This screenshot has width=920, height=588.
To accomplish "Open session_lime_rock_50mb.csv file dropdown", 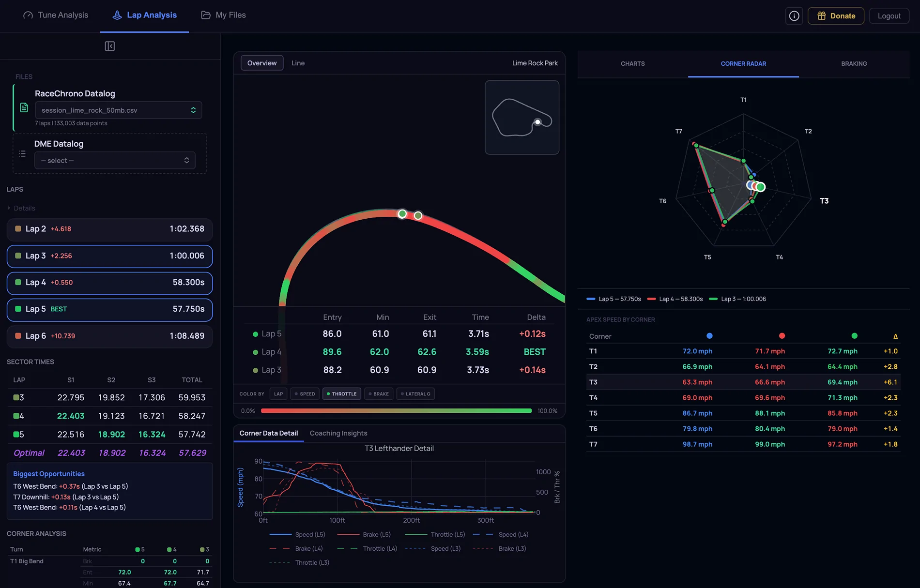I will (x=119, y=110).
